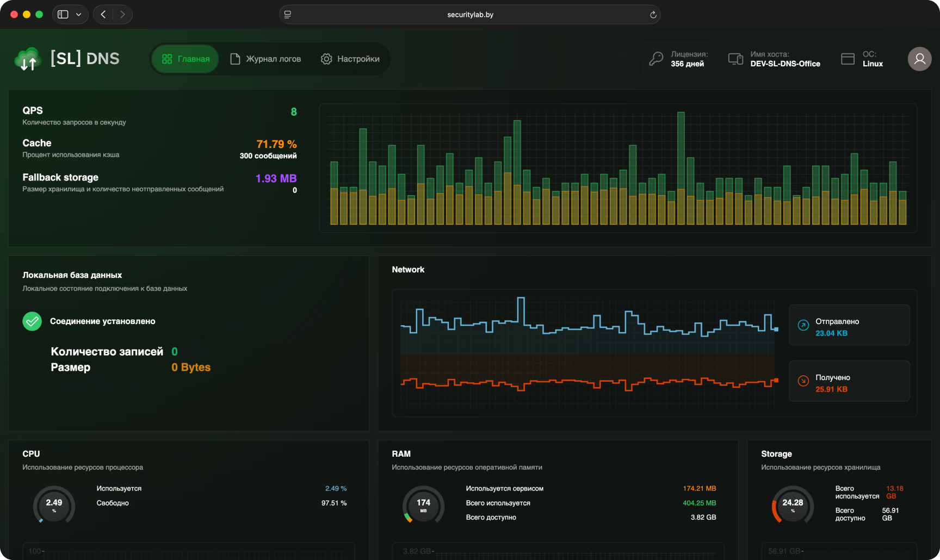Click the Локальная база данных heading
Image resolution: width=940 pixels, height=560 pixels.
point(72,275)
